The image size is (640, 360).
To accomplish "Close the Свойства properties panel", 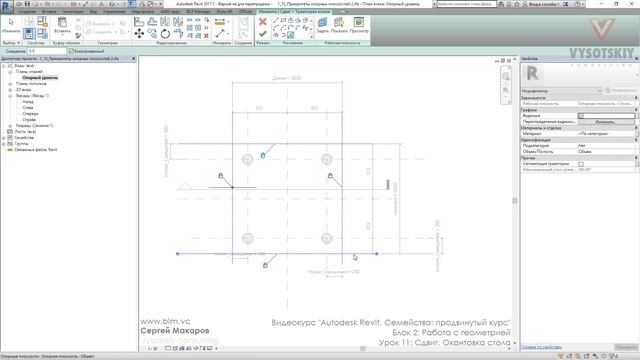I will tap(636, 59).
